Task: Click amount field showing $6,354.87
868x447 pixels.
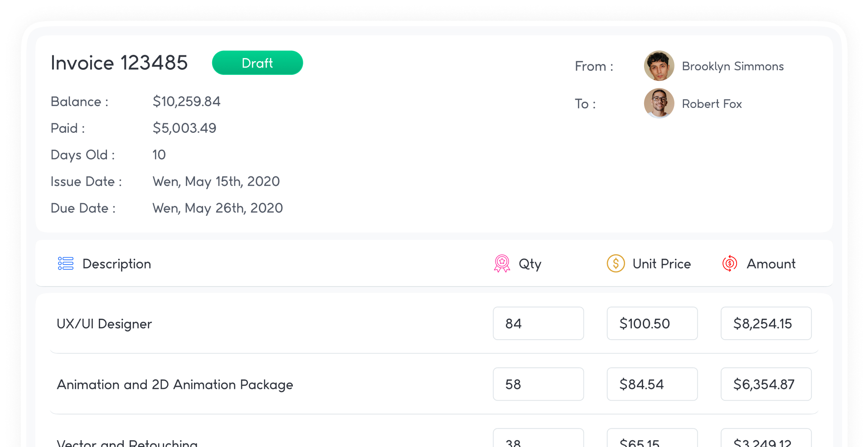Action: point(766,384)
